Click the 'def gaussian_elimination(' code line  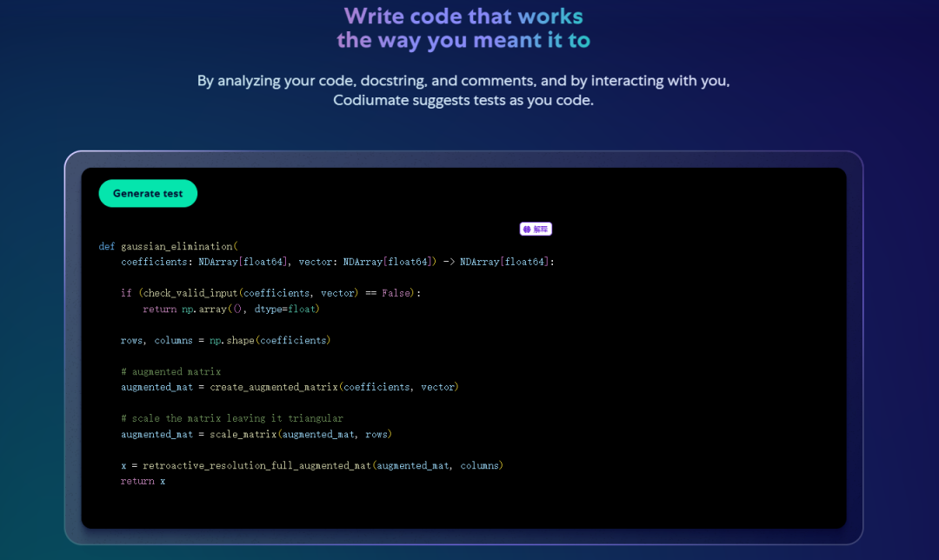tap(168, 246)
